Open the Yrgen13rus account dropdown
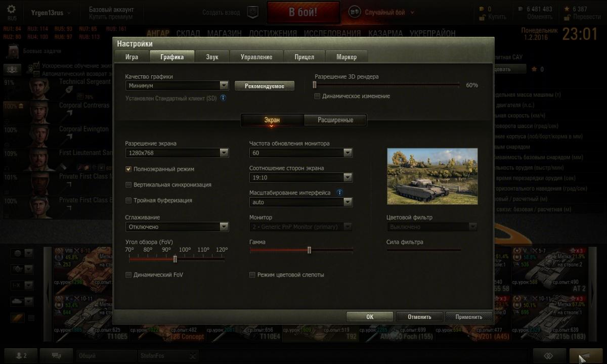The image size is (607, 364). click(x=51, y=13)
